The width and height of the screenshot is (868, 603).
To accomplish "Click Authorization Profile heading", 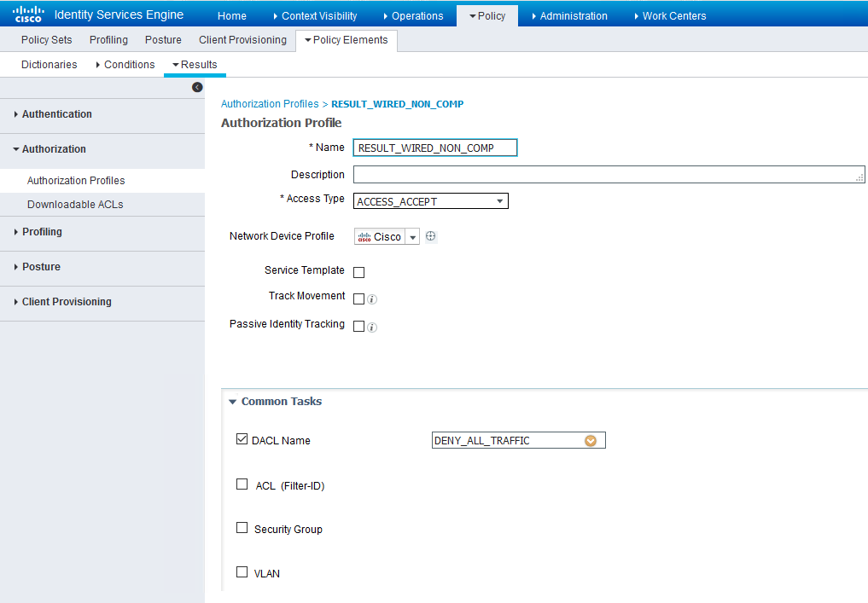I will click(x=281, y=123).
